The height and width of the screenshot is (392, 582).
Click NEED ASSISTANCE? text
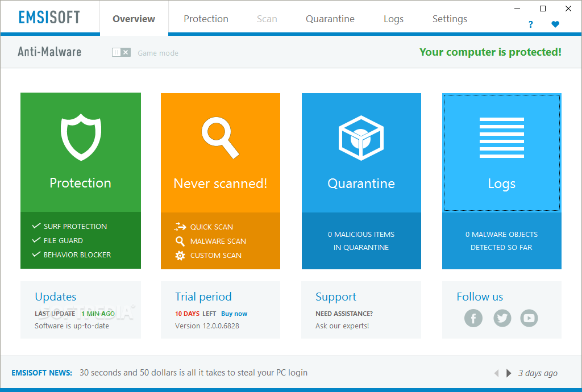coord(344,314)
